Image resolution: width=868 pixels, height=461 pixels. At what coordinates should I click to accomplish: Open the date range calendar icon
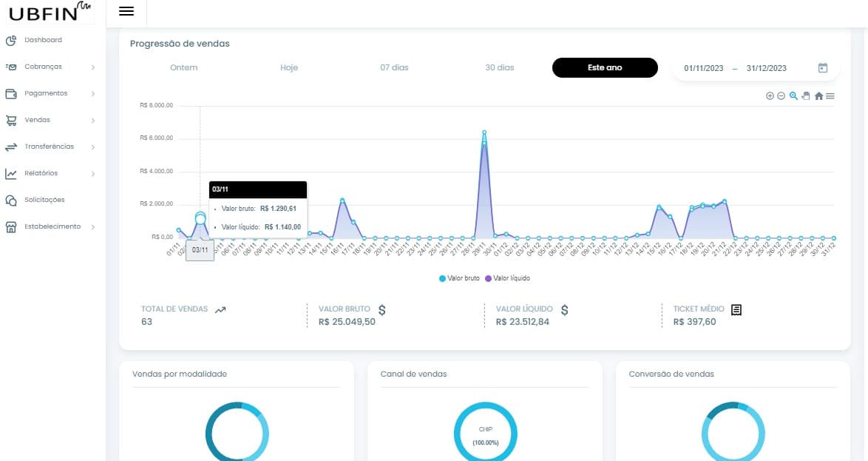click(823, 68)
